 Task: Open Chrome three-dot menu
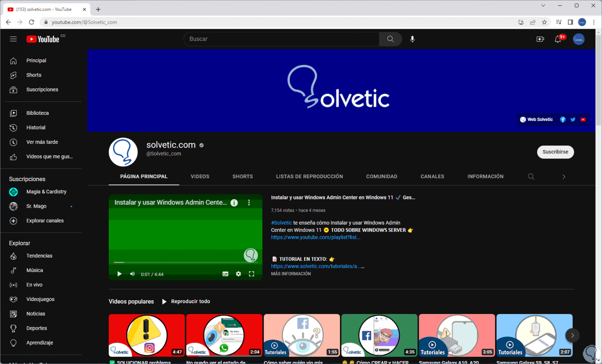594,22
